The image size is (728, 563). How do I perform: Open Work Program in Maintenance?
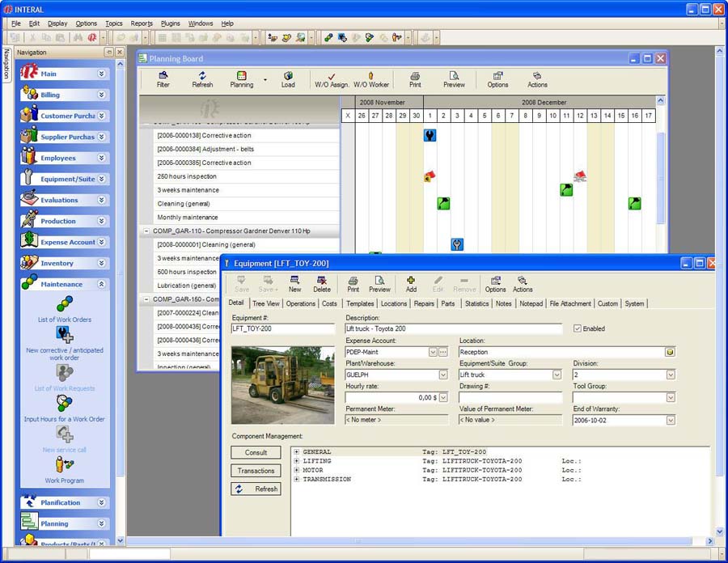click(65, 470)
